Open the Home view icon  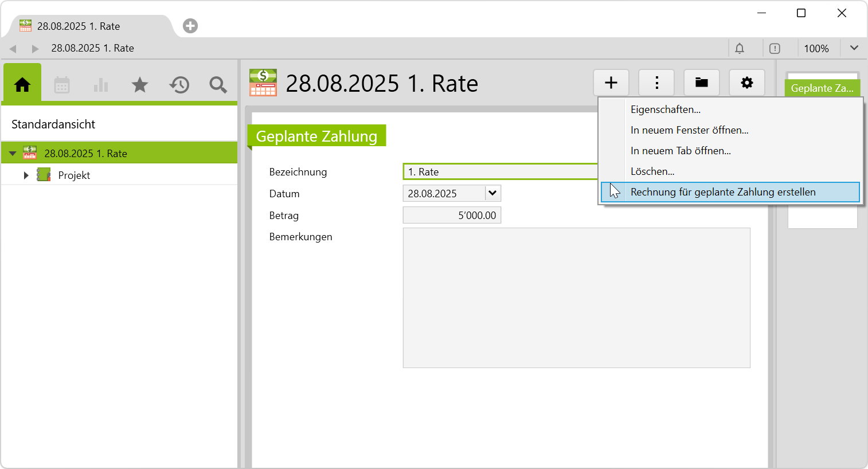pyautogui.click(x=22, y=85)
